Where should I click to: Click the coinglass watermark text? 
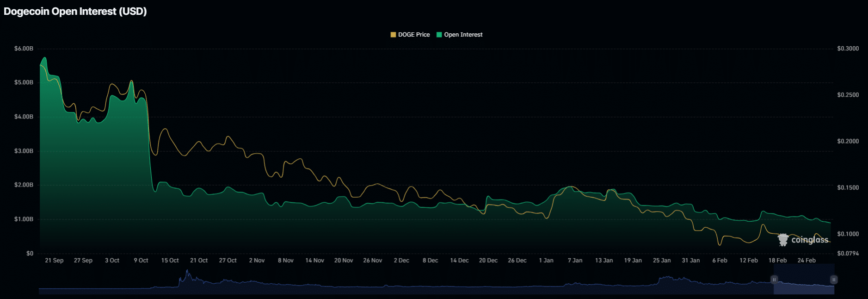tap(809, 239)
